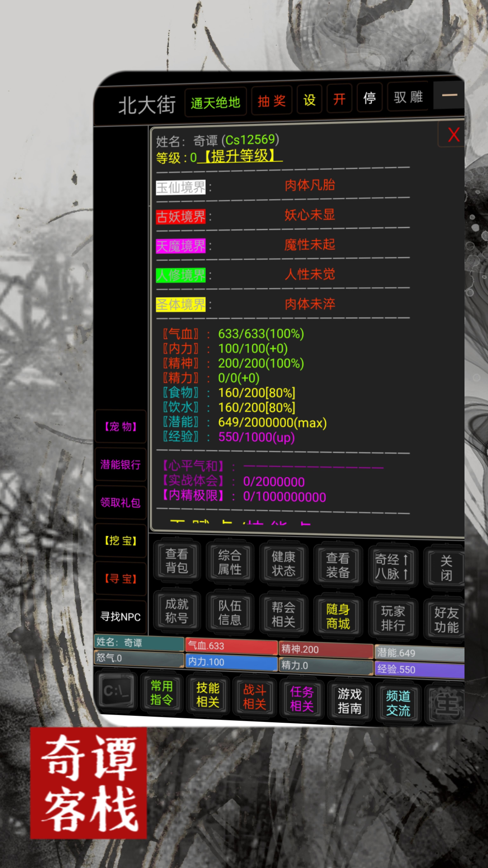Open 查看装备 equipment view

337,565
